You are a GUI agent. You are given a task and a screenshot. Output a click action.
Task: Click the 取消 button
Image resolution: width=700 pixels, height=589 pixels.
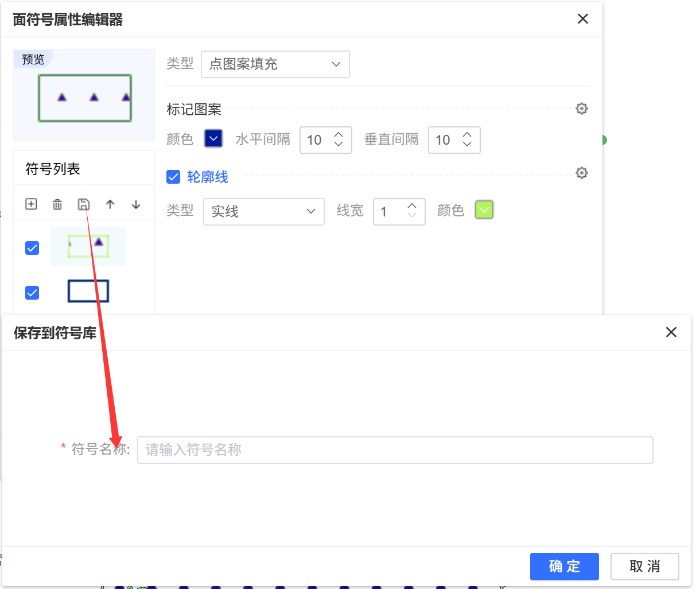click(x=644, y=567)
